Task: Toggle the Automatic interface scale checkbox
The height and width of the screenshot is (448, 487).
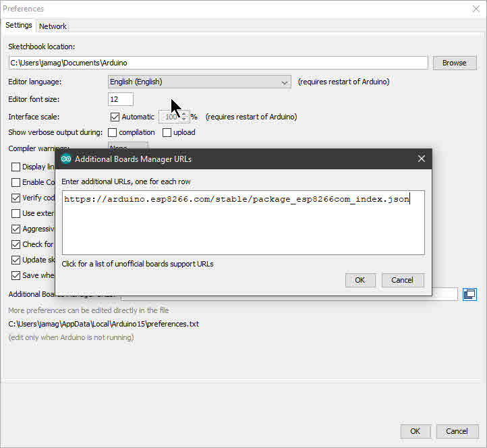Action: click(x=115, y=117)
